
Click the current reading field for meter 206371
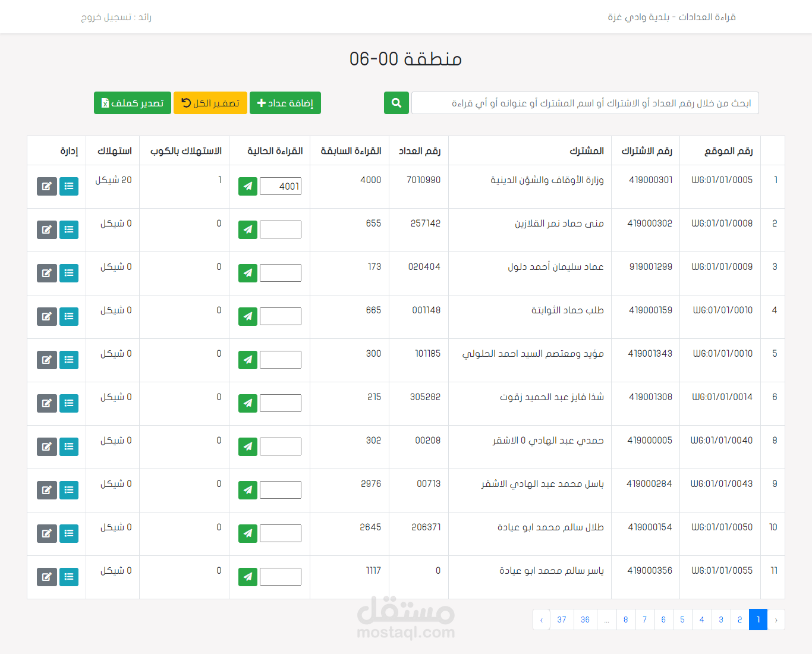point(281,533)
